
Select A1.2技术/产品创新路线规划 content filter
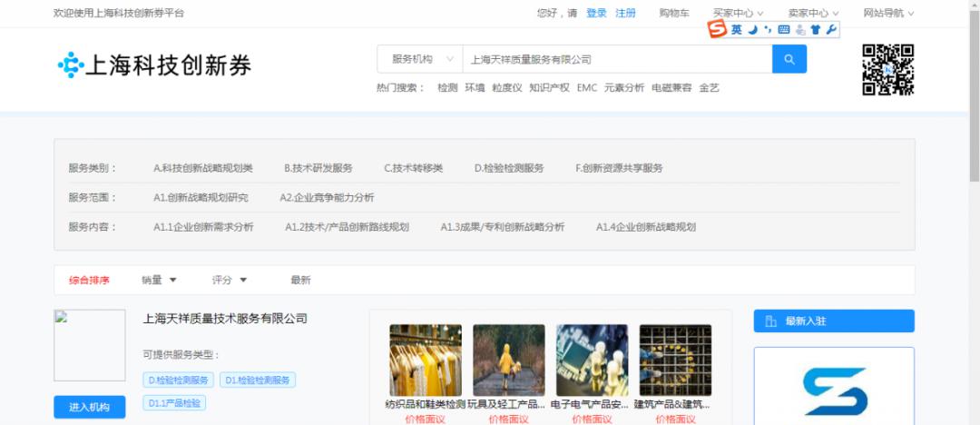tap(347, 227)
